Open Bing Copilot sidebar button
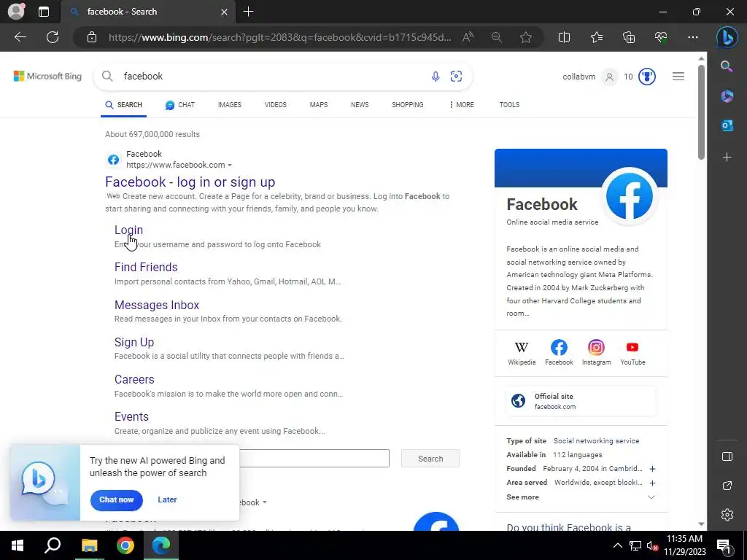The image size is (747, 560). tap(727, 37)
